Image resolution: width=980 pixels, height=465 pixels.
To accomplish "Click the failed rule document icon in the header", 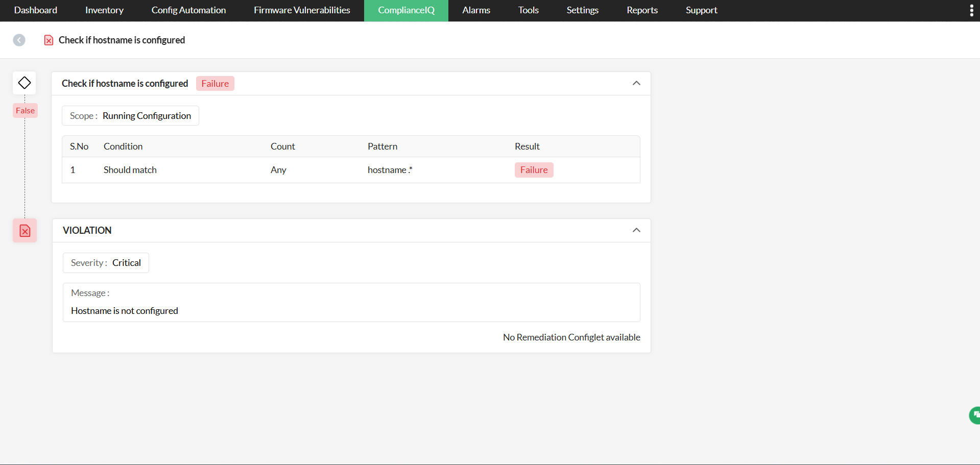I will (x=49, y=40).
